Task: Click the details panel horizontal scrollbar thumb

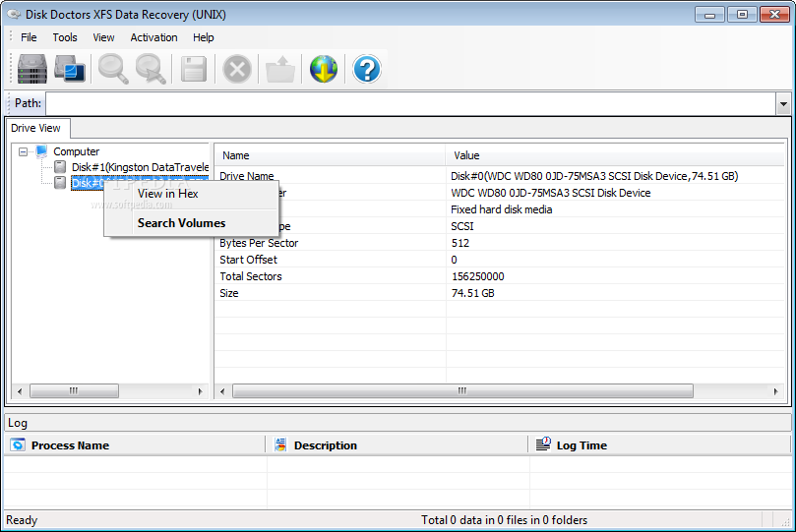Action: tap(462, 391)
